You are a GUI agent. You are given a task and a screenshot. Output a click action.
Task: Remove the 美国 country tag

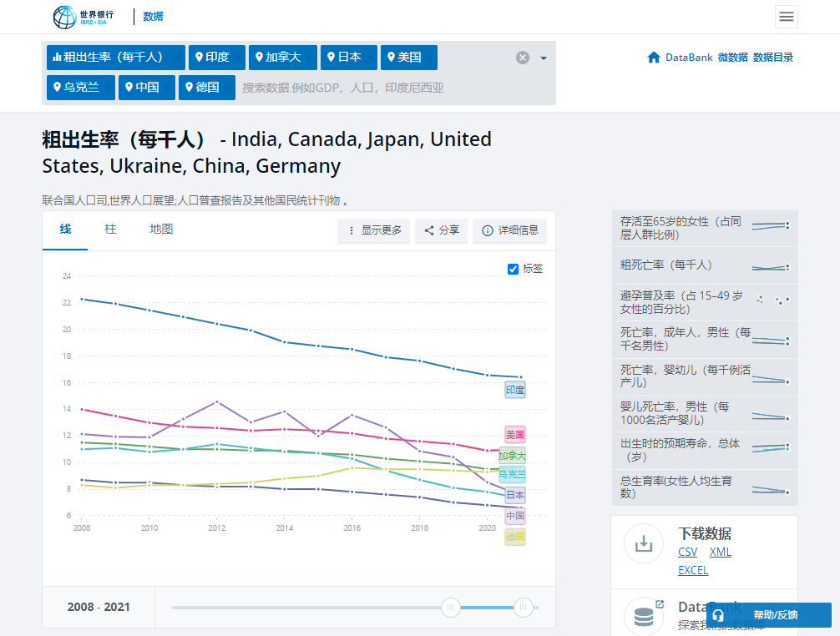(x=429, y=58)
